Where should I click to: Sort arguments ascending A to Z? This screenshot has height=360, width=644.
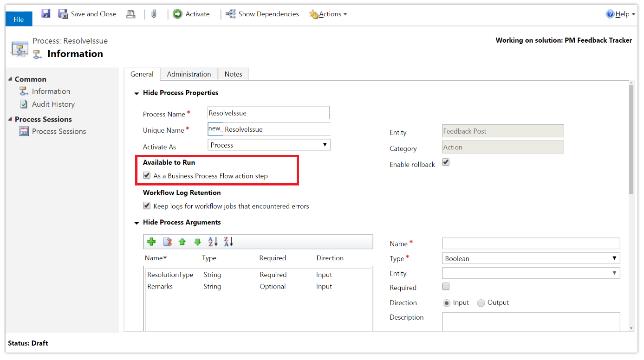pyautogui.click(x=213, y=242)
